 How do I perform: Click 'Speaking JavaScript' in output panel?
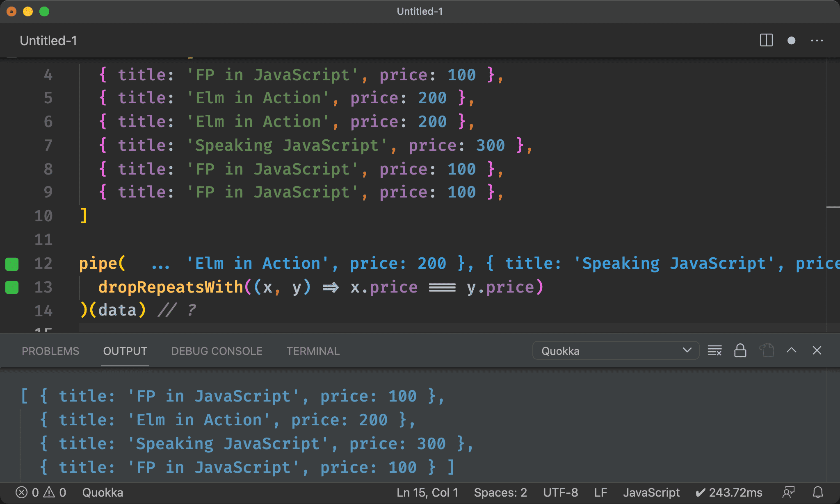[228, 444]
